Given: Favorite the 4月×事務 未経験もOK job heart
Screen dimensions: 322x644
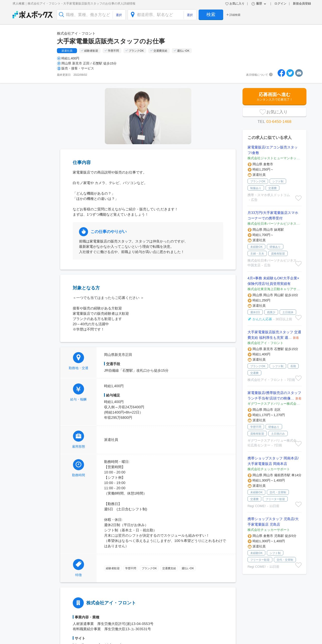Looking at the screenshot, I should tap(298, 317).
